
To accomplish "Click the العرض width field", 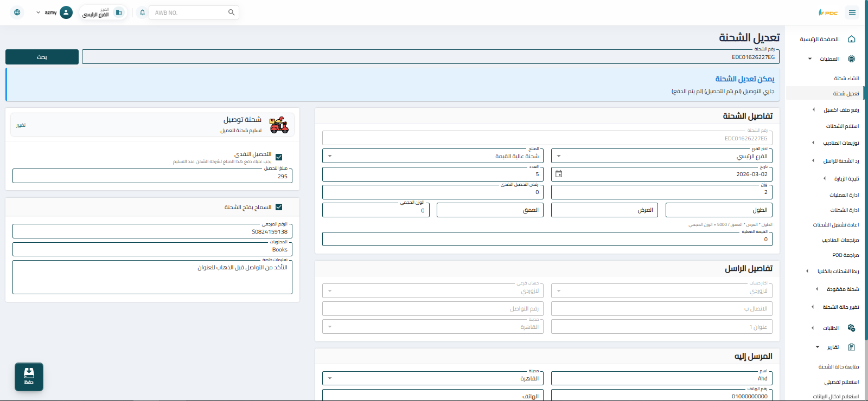I will 604,210.
